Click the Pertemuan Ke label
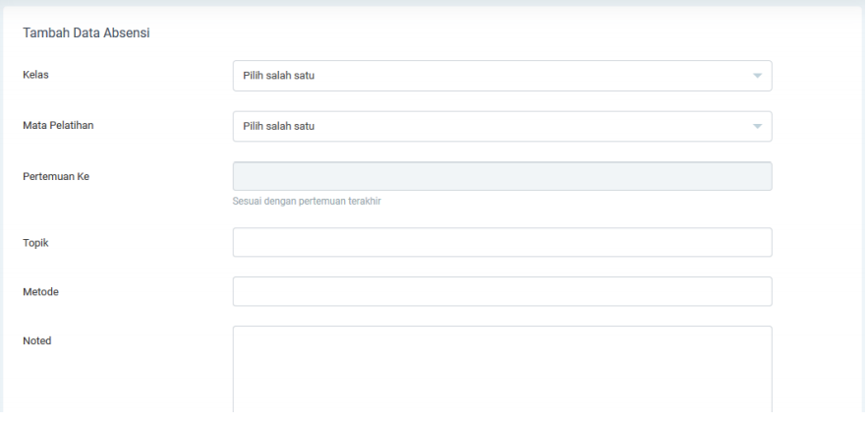This screenshot has width=868, height=424. point(56,177)
